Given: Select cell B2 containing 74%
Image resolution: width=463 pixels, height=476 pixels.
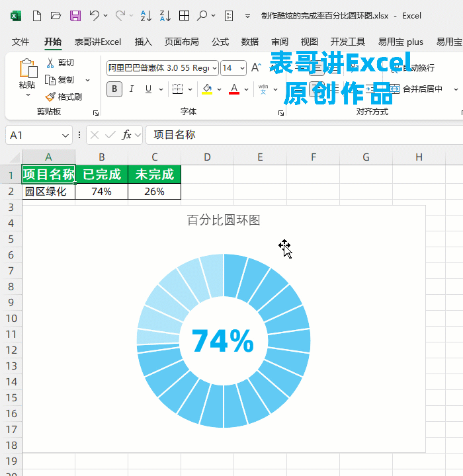Looking at the screenshot, I should (x=101, y=192).
